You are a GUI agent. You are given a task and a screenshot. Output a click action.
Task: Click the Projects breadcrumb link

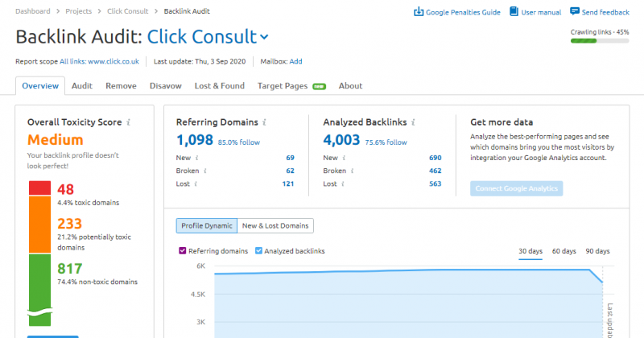(x=78, y=11)
